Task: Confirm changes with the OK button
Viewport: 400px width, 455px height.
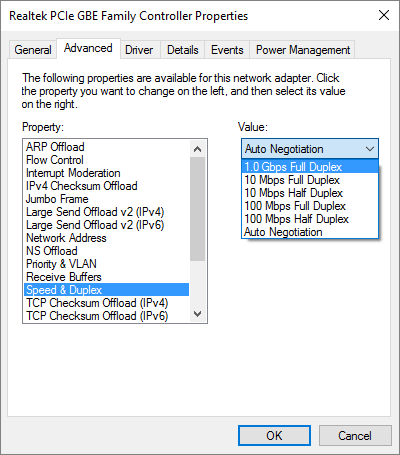Action: click(x=274, y=435)
